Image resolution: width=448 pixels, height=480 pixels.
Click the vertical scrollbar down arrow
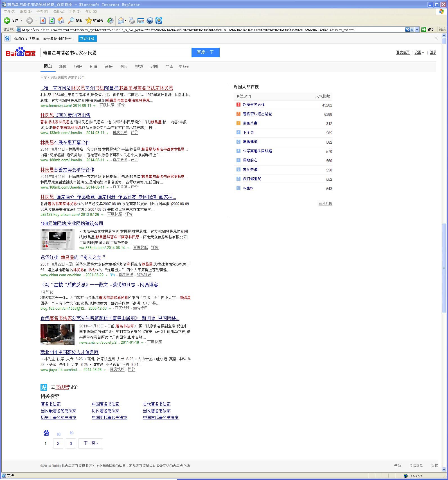(x=444, y=469)
